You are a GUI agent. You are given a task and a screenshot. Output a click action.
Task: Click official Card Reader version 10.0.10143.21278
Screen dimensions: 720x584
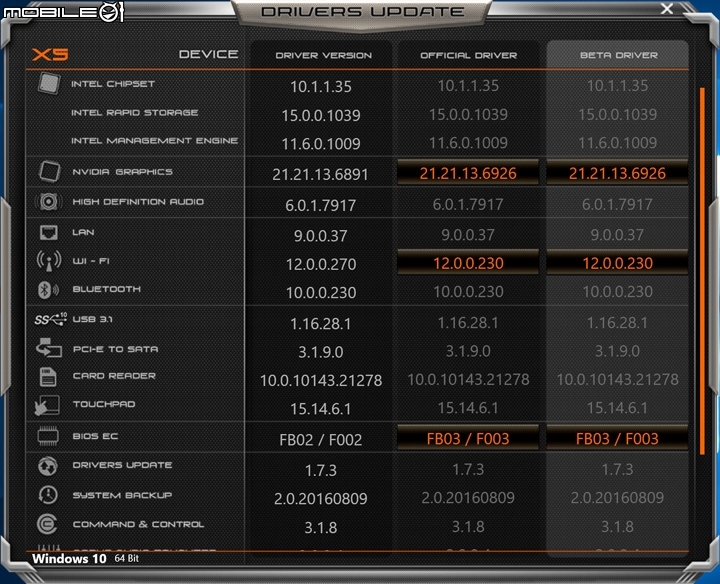pyautogui.click(x=468, y=379)
